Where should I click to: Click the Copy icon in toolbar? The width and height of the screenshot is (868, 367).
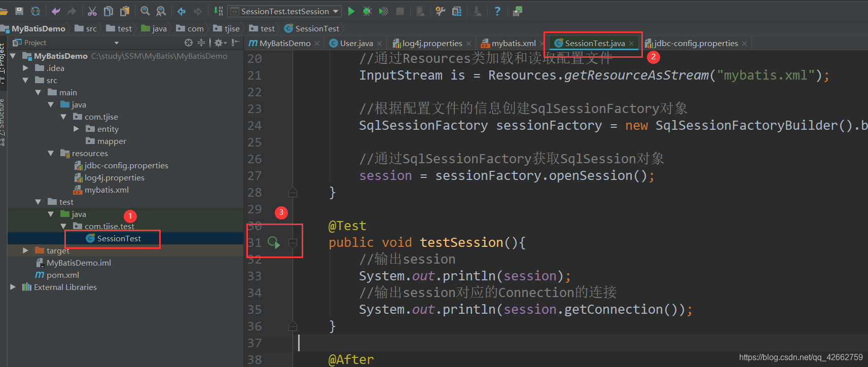(x=108, y=11)
